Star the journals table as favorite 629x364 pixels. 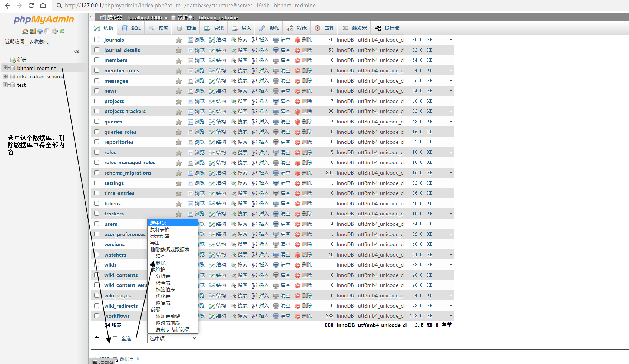179,40
